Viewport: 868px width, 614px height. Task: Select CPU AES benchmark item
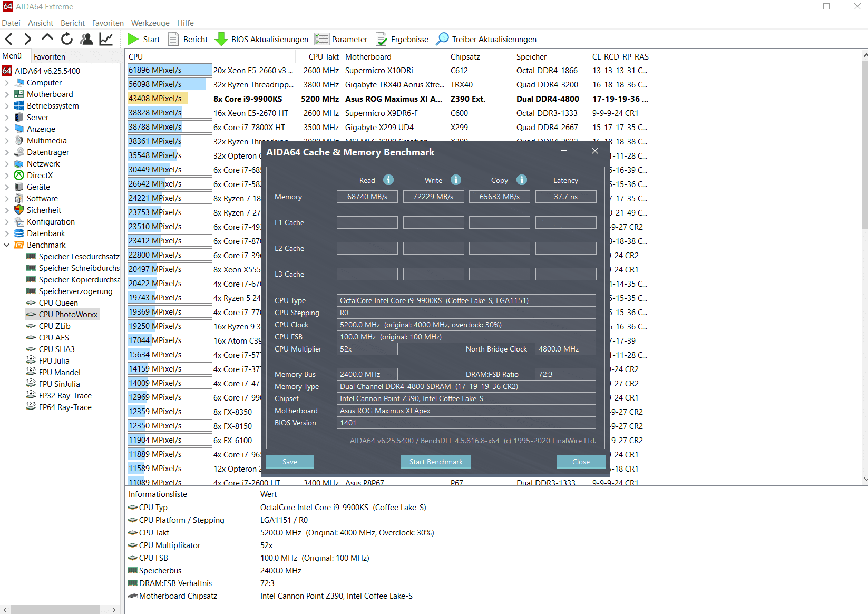point(54,337)
